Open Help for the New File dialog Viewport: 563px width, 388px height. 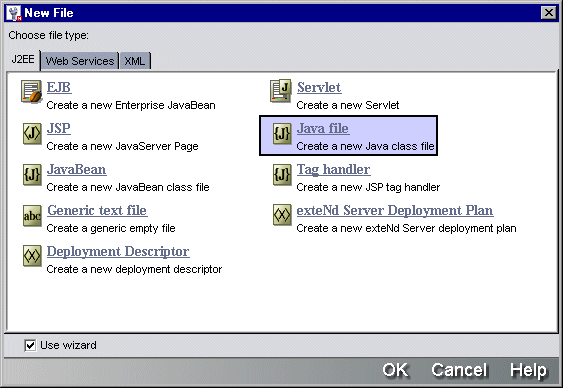tap(529, 370)
